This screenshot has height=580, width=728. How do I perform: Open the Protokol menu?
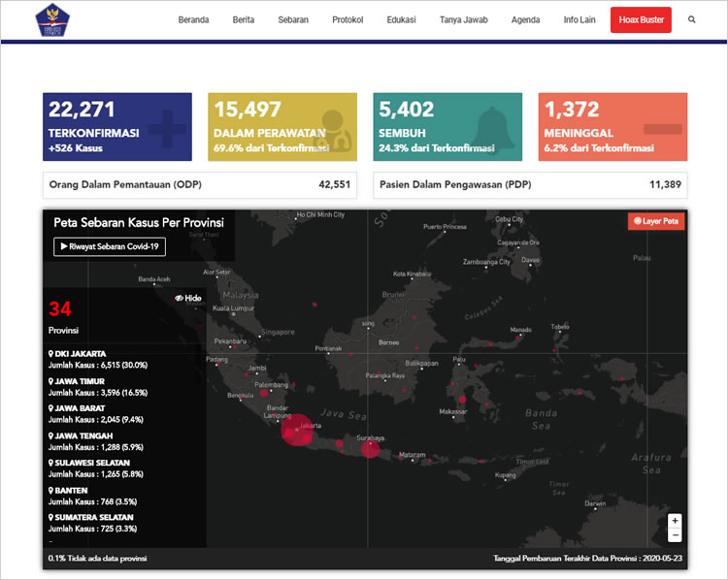(x=347, y=19)
